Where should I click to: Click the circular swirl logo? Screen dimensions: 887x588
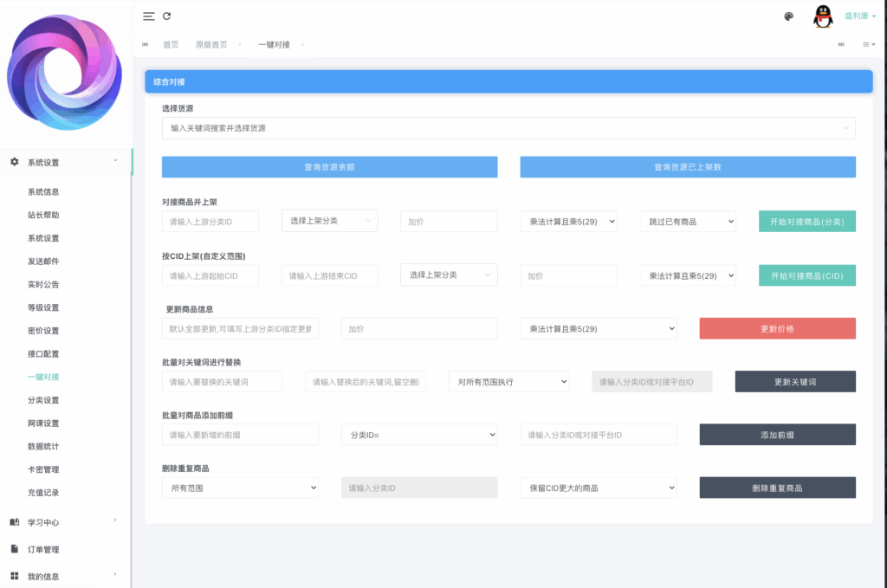pos(65,72)
